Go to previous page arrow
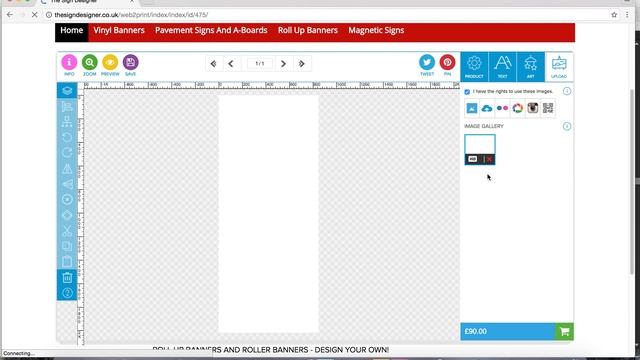 click(231, 64)
